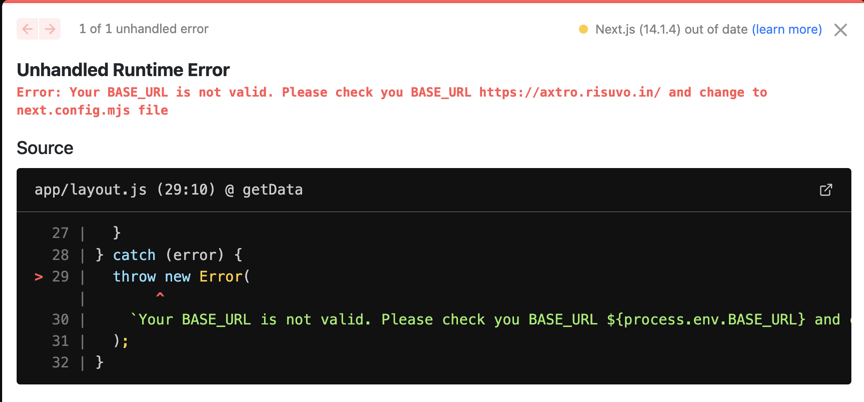Click the yellow out-of-date status dot
This screenshot has height=402, width=864.
click(583, 29)
